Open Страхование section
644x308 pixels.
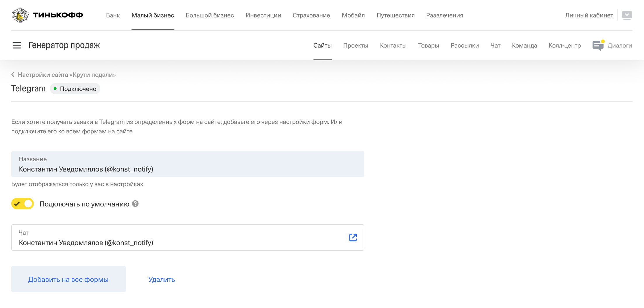(x=311, y=15)
